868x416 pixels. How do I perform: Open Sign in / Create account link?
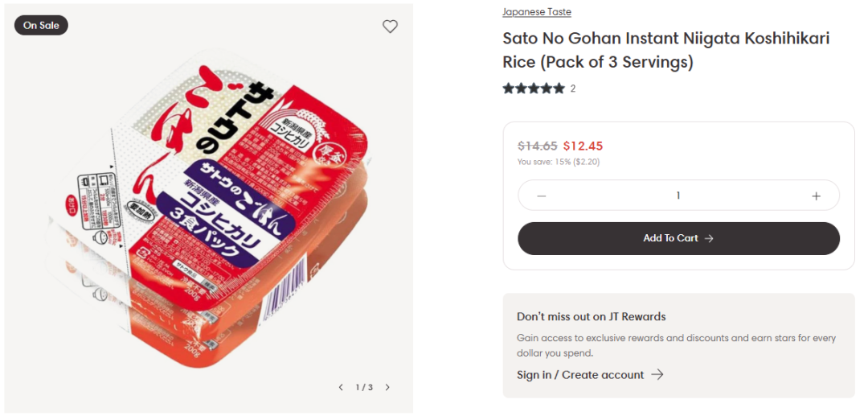pyautogui.click(x=580, y=375)
